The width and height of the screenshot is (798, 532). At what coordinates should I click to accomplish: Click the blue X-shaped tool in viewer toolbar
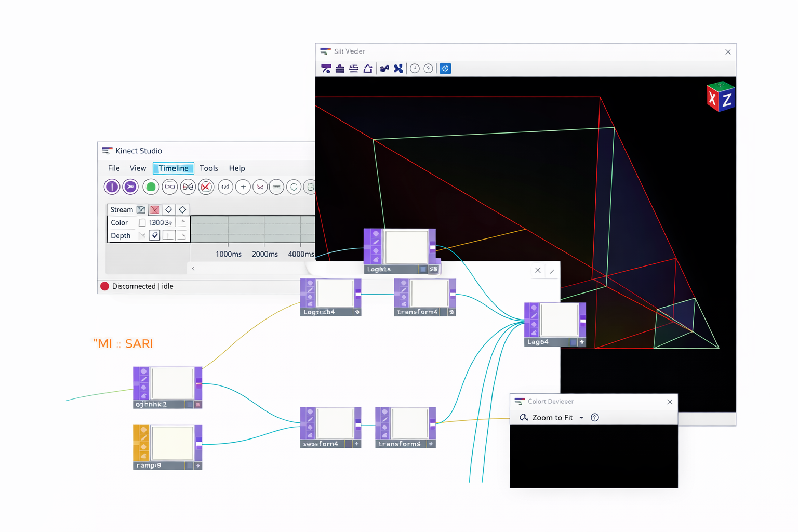(x=398, y=69)
